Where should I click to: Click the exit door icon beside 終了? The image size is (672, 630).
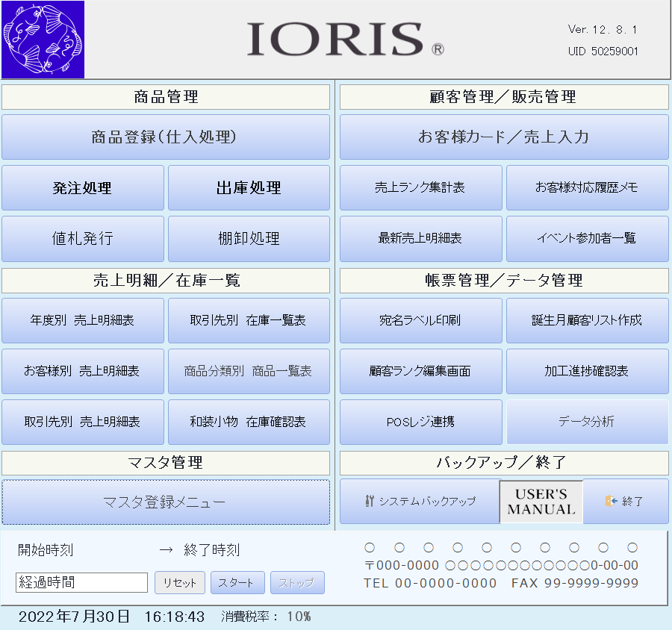pos(611,501)
